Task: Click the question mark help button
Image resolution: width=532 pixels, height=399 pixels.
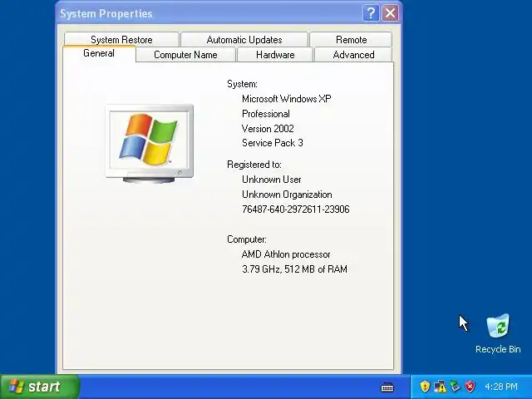Action: pos(371,13)
